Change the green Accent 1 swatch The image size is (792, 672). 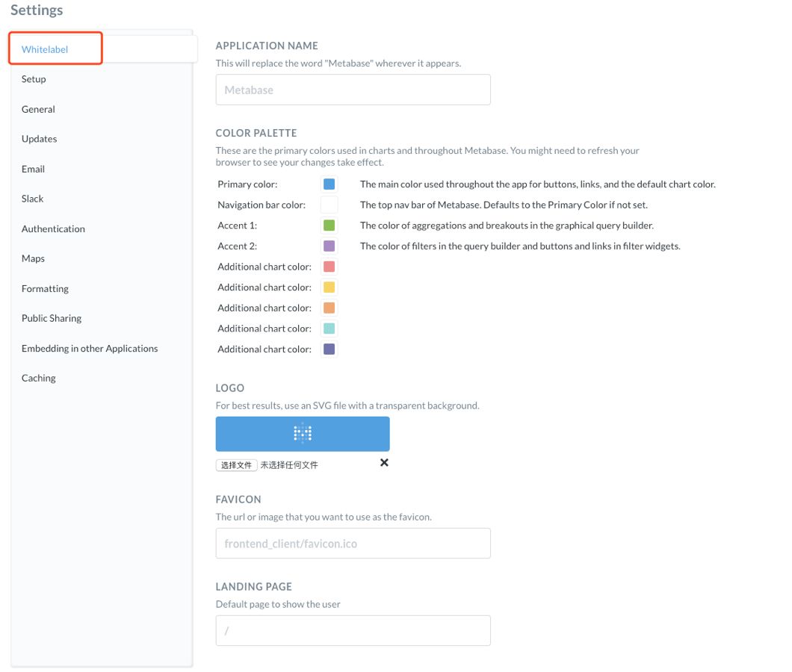(x=329, y=225)
